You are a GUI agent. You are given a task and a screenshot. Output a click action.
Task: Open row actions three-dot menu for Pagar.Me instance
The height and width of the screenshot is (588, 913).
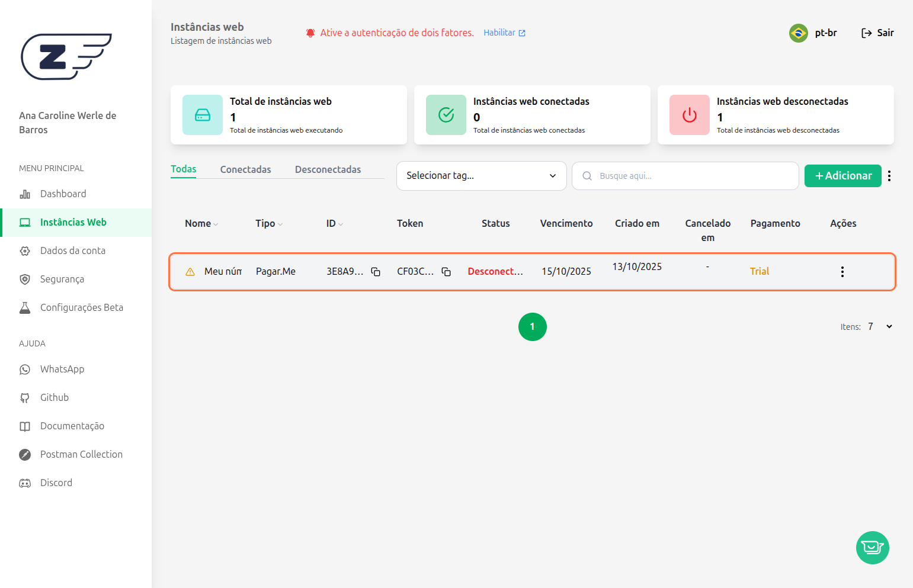pos(842,272)
